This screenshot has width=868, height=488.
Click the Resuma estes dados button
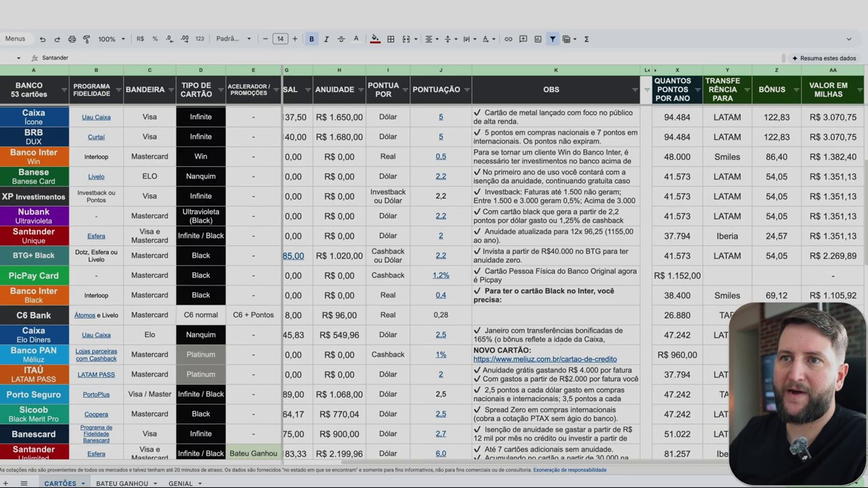pos(824,58)
